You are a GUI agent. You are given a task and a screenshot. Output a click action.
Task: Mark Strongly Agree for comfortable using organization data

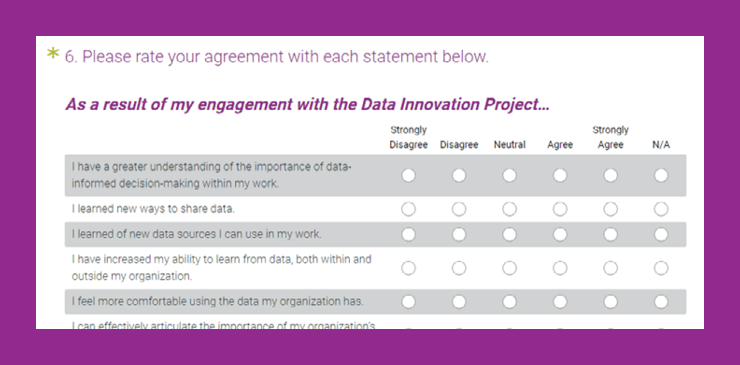(610, 302)
